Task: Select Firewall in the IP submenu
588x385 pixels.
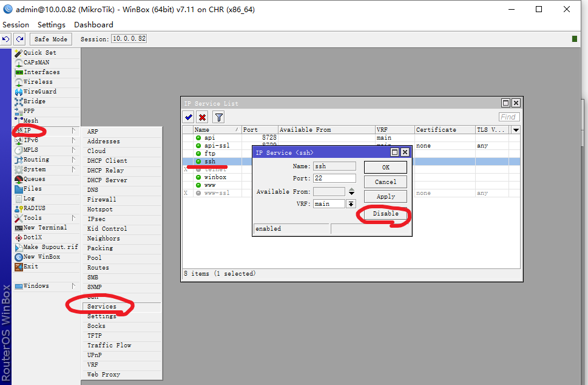Action: click(122, 200)
